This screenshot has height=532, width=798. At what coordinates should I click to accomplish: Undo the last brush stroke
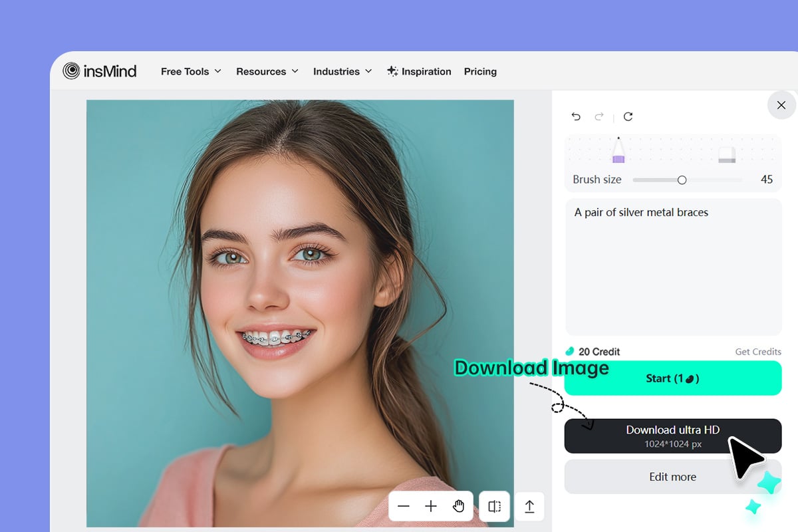pos(576,116)
